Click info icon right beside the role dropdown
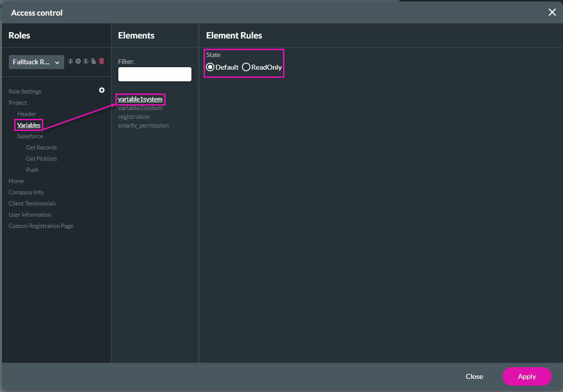Viewport: 563px width, 392px height. 71,61
